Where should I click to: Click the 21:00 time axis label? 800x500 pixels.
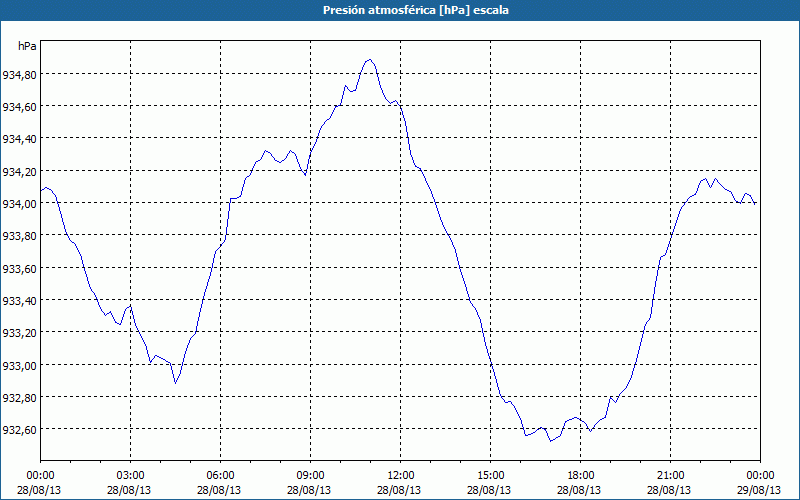[x=670, y=476]
